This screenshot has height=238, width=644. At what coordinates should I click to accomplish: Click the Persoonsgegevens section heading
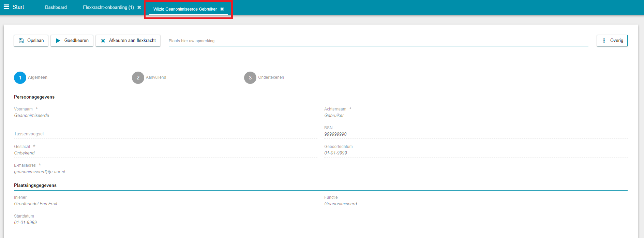click(x=34, y=97)
